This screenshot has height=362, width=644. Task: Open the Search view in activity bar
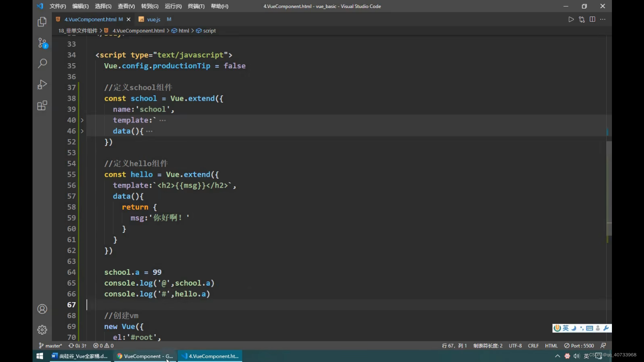point(42,63)
